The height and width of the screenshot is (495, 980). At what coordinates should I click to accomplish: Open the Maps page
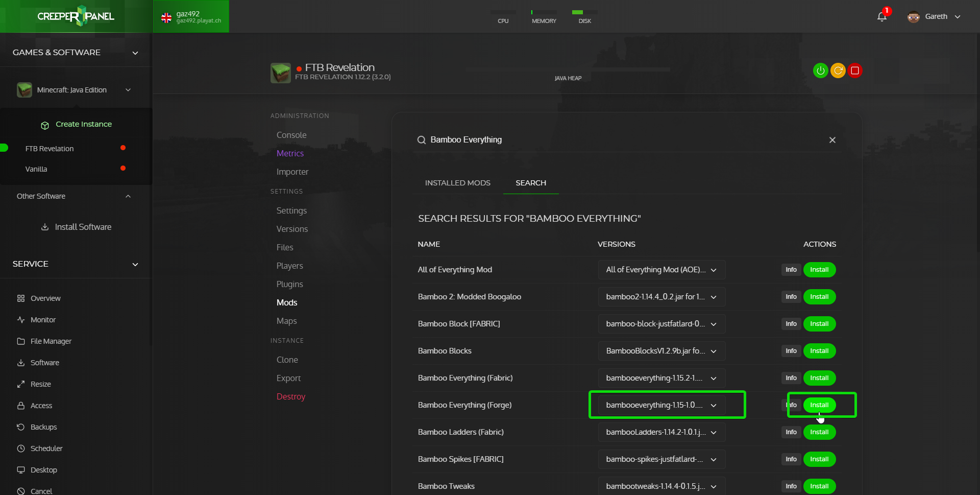[x=286, y=321]
